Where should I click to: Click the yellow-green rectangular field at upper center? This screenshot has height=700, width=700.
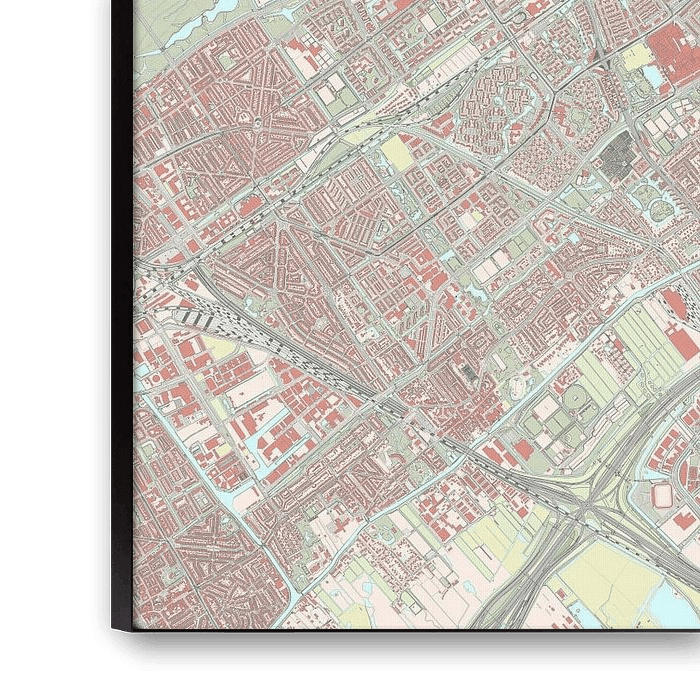(397, 153)
